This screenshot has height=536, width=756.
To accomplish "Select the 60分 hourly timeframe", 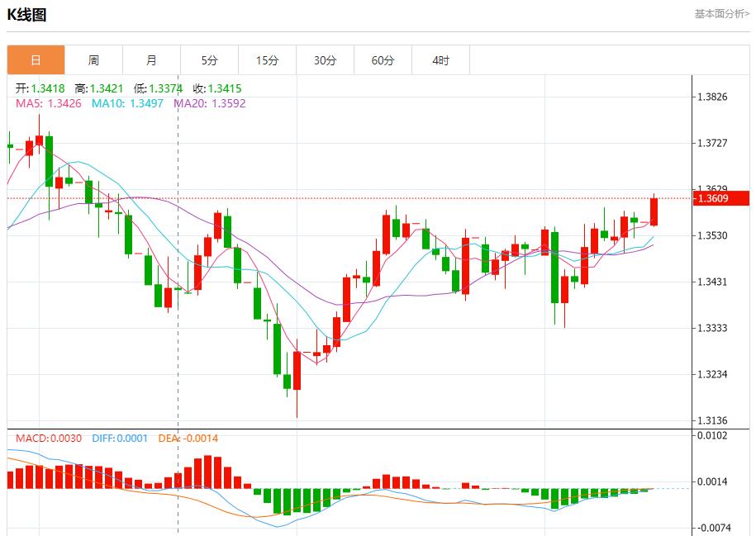I will [x=383, y=59].
